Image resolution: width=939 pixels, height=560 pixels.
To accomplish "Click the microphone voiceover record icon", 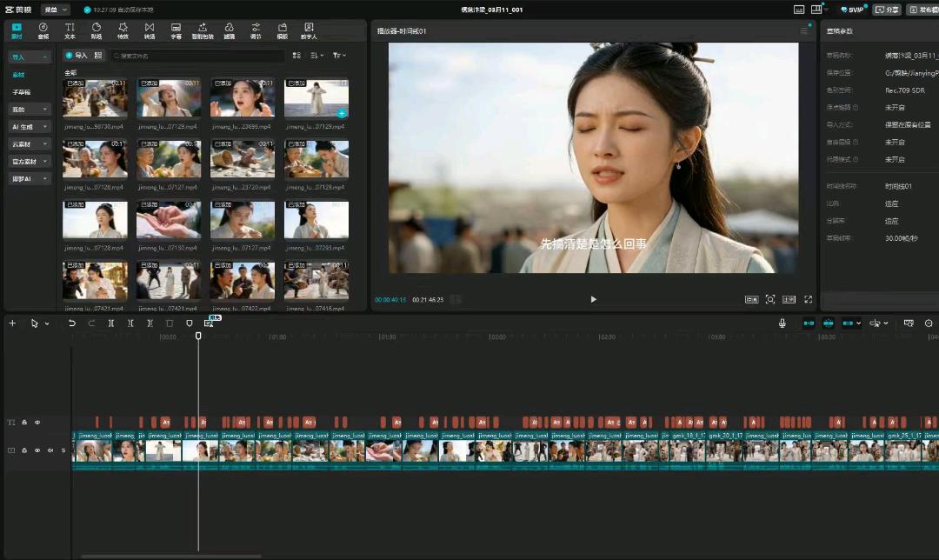I will point(782,323).
